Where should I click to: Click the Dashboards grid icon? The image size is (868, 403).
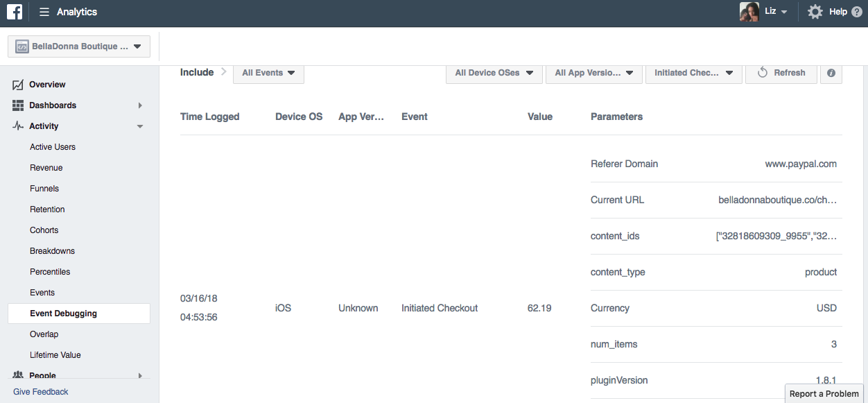pos(19,105)
